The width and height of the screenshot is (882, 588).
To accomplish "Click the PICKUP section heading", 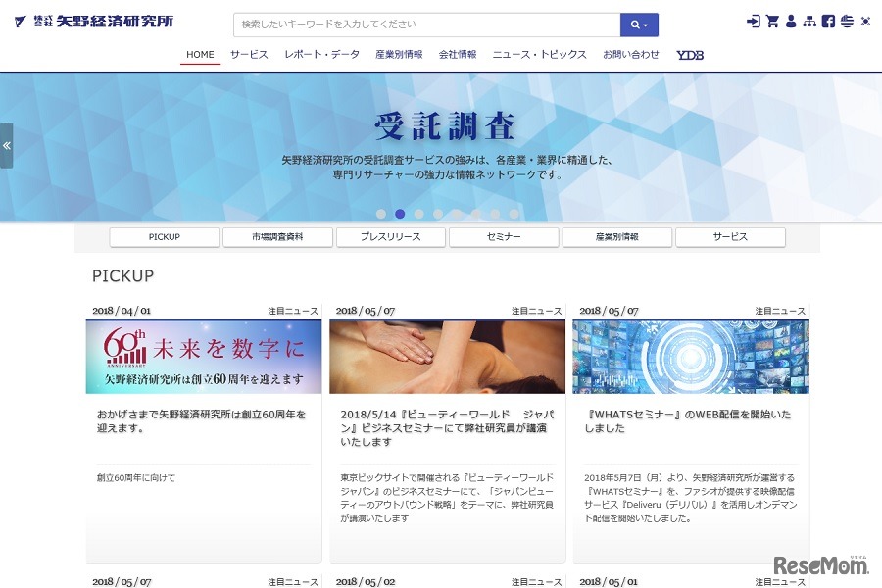I will (x=122, y=275).
